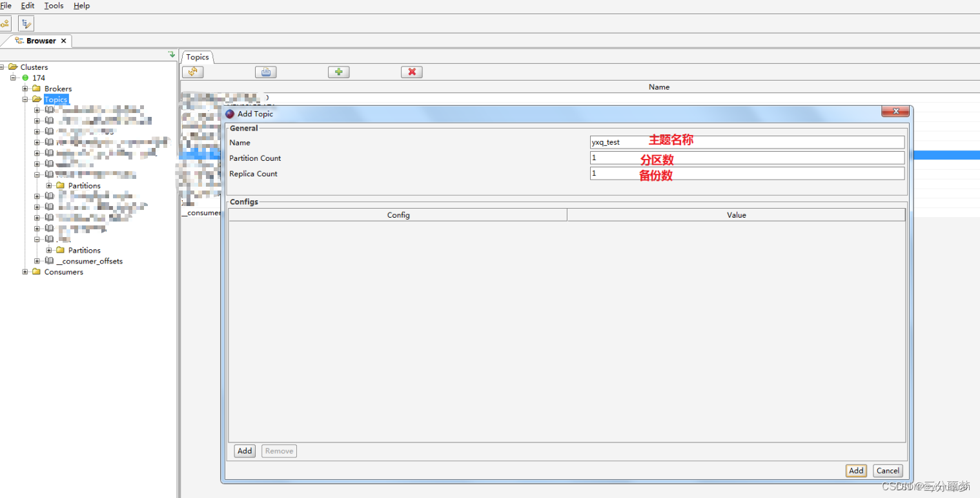
Task: Click the refresh topics icon button
Action: (192, 72)
